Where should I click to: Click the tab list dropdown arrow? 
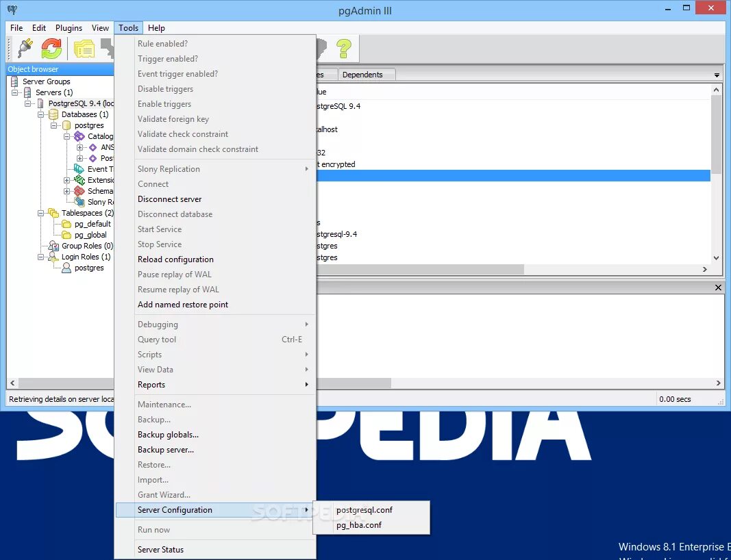[x=717, y=75]
